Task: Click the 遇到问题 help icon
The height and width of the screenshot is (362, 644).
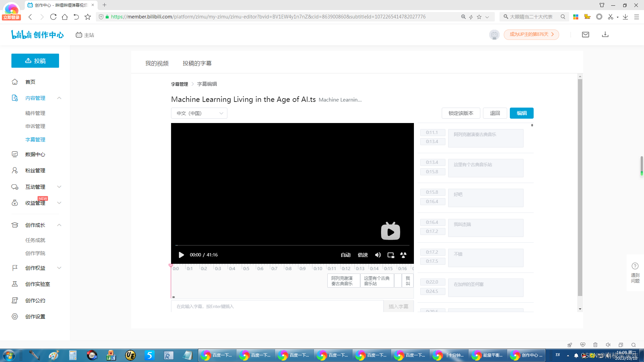Action: 635,266
